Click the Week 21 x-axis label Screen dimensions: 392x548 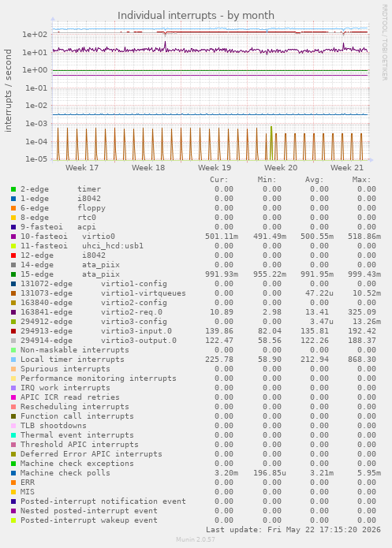click(x=347, y=168)
